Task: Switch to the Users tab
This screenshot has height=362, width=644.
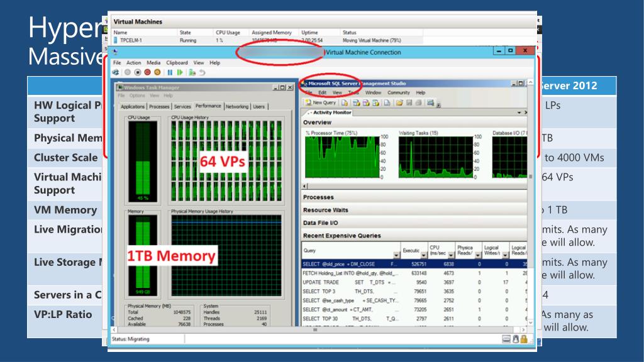Action: (x=258, y=107)
